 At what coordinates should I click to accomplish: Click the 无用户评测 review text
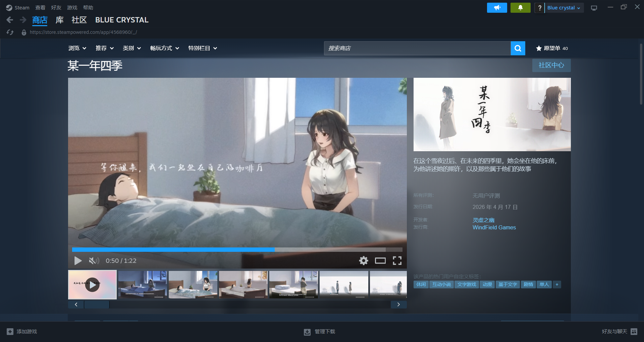click(486, 196)
